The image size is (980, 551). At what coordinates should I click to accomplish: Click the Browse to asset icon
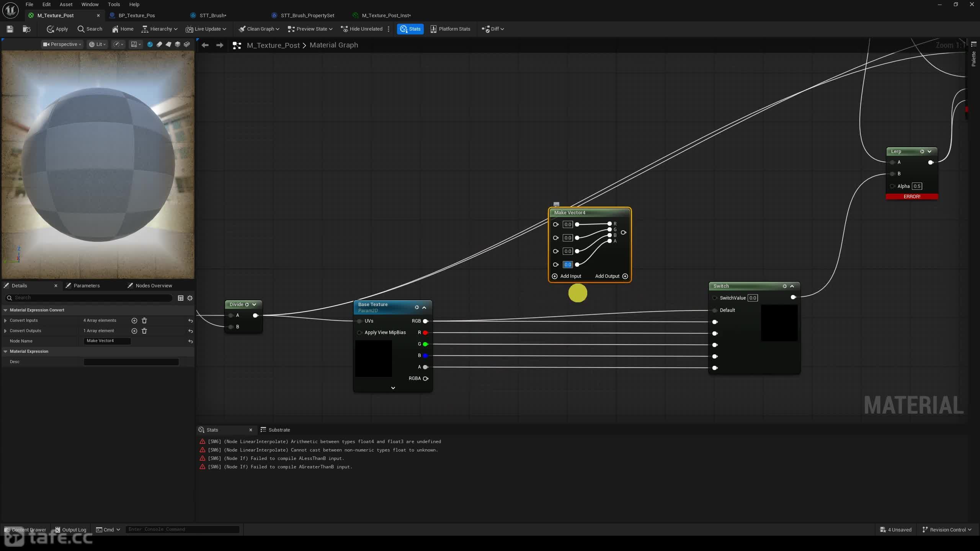click(x=26, y=29)
